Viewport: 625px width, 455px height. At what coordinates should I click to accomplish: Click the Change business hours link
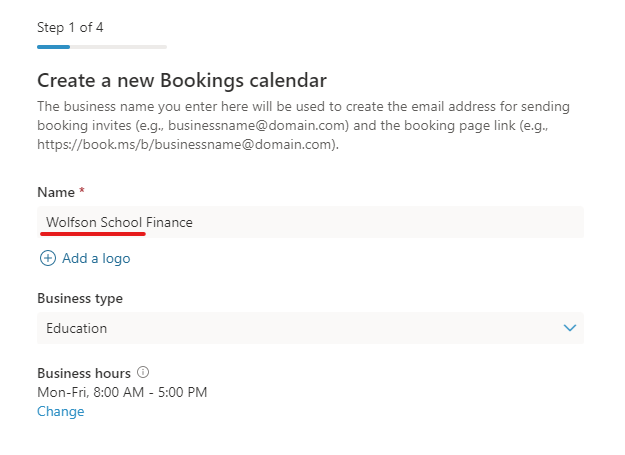pyautogui.click(x=61, y=411)
